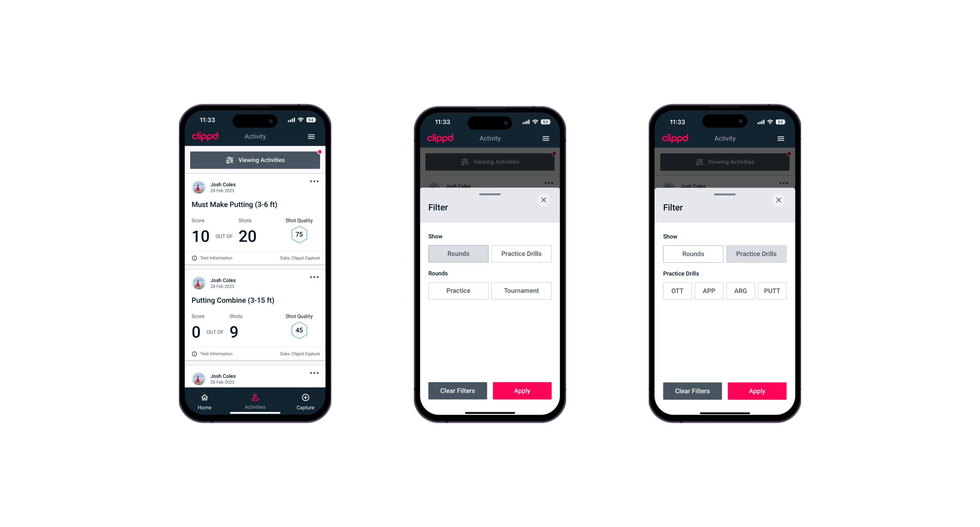The image size is (980, 527).
Task: Tap the Activities tab icon in bottom navigation
Action: click(255, 398)
